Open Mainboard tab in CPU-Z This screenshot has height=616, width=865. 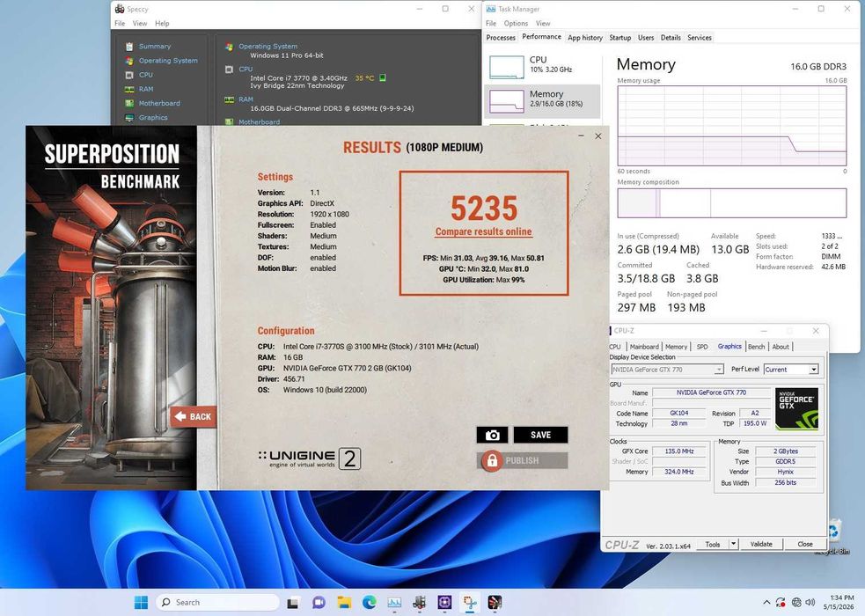(x=644, y=347)
